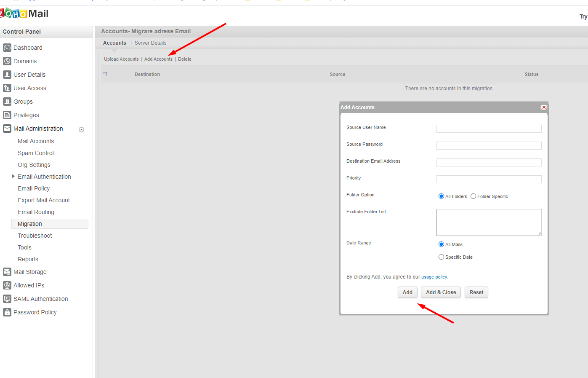Click the Domains globe icon
This screenshot has width=588, height=378.
pyautogui.click(x=7, y=61)
